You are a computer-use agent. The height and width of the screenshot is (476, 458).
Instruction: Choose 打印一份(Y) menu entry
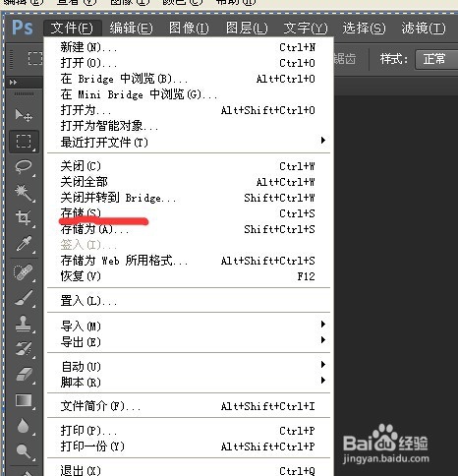[189, 446]
